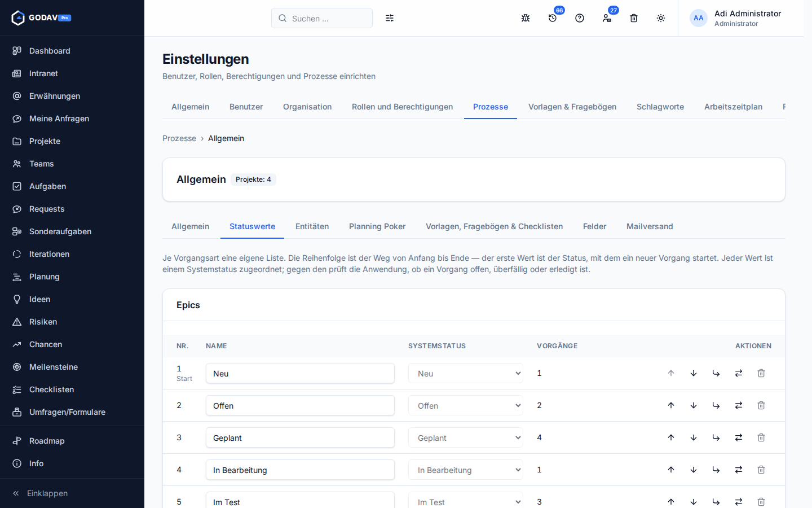The width and height of the screenshot is (812, 508).
Task: Open the bug report icon in header
Action: 526,18
